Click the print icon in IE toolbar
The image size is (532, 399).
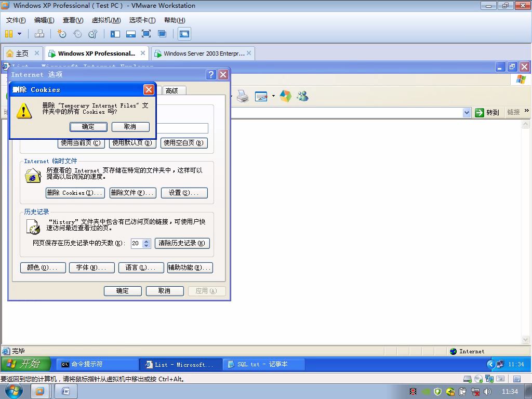(242, 96)
